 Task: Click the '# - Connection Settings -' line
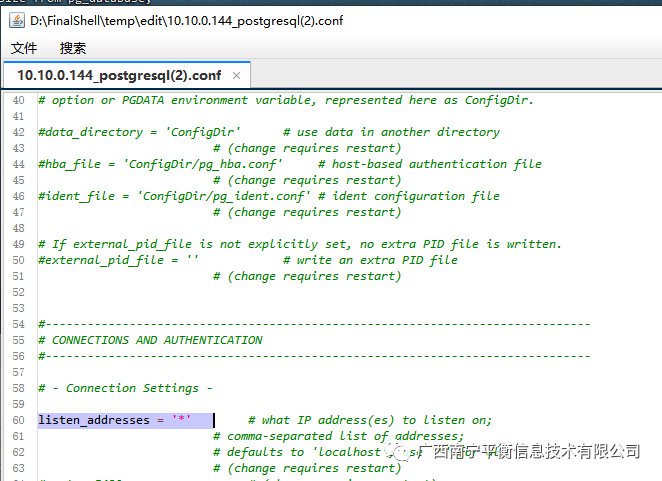pos(125,388)
